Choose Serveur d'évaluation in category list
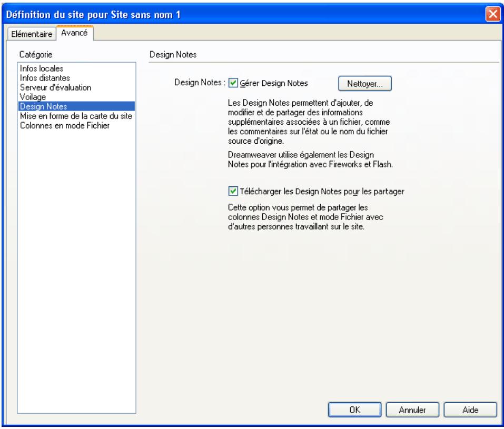This screenshot has width=504, height=429. (x=76, y=87)
